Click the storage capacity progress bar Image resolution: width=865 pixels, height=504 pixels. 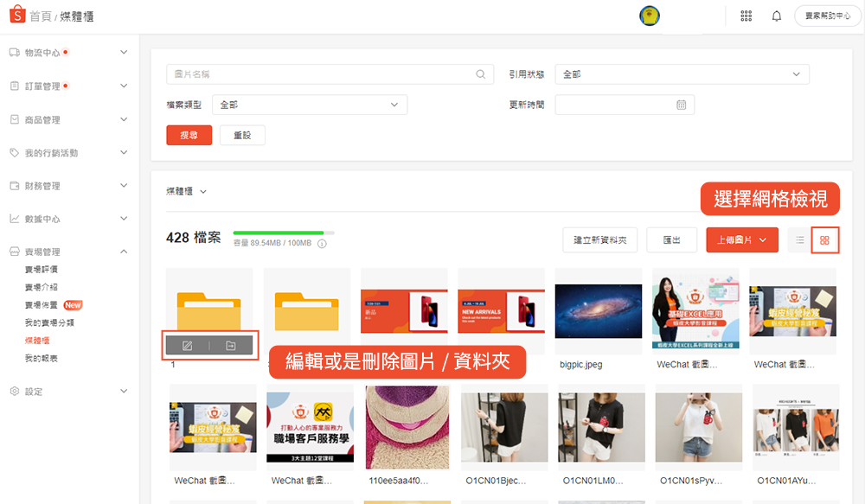pyautogui.click(x=284, y=233)
